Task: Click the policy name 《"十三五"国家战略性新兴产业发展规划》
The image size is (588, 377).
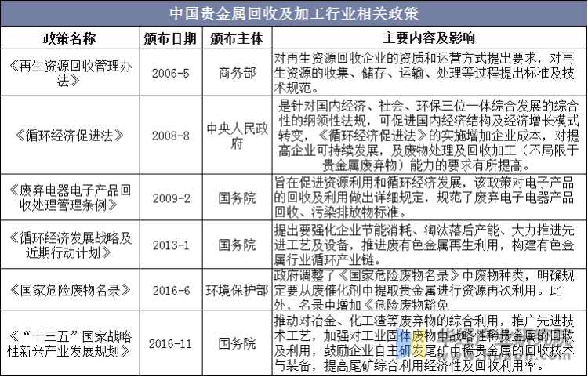Action: tap(69, 343)
